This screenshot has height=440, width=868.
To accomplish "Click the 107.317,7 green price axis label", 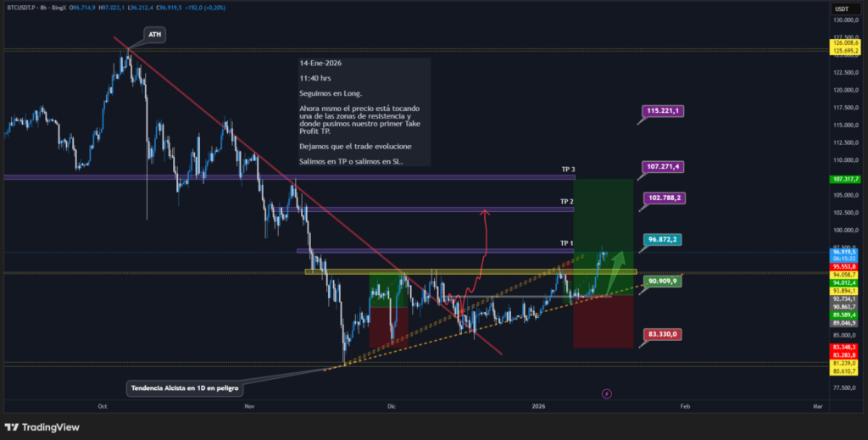I will [x=844, y=180].
